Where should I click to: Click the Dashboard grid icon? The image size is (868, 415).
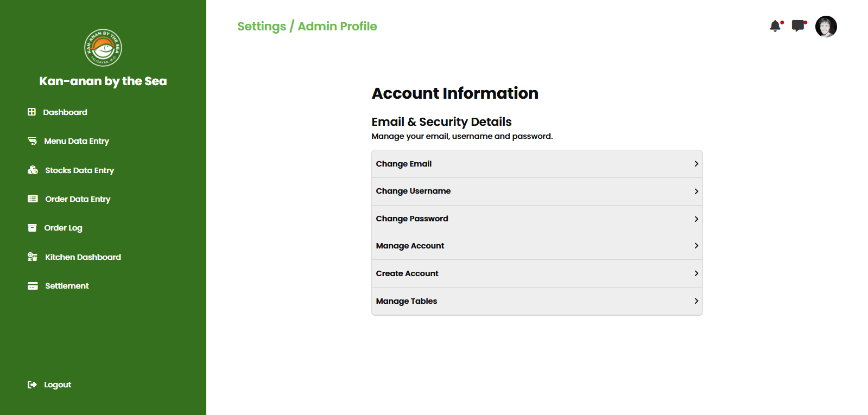pyautogui.click(x=32, y=112)
